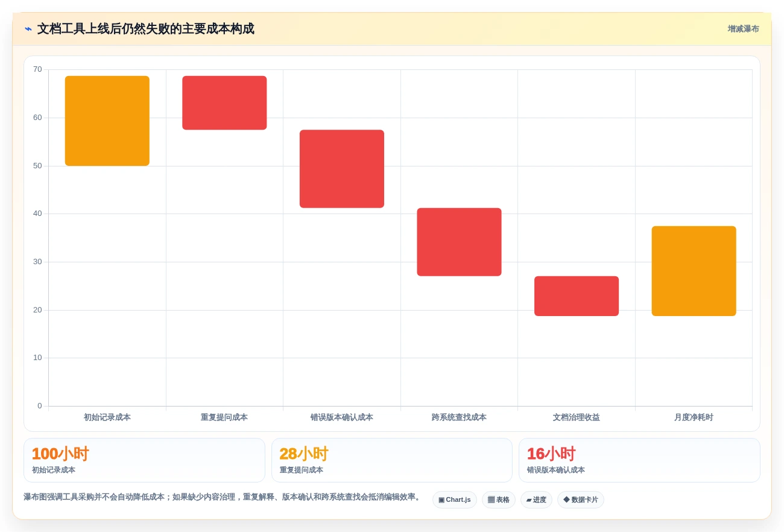
Task: Click x-axis label 月度净耗时
Action: click(x=694, y=417)
